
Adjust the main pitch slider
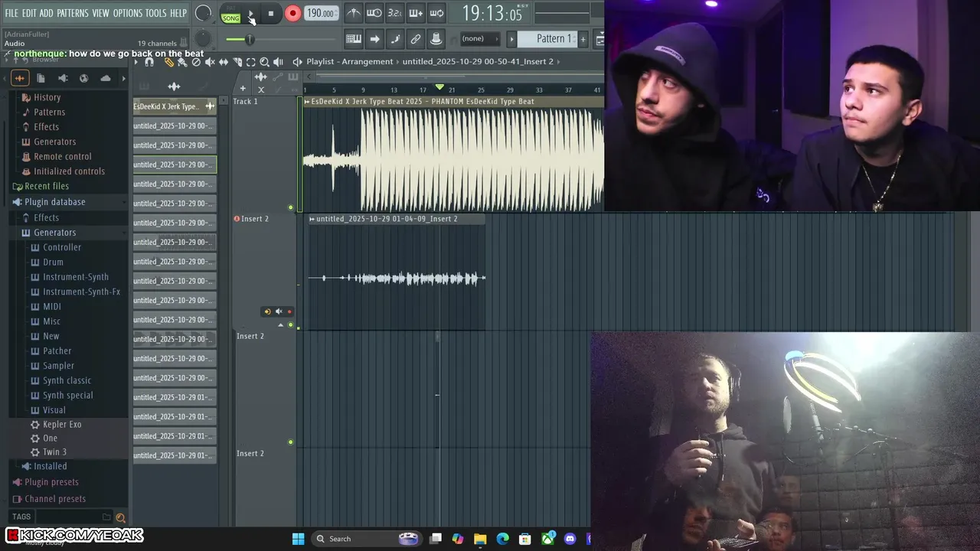[249, 39]
